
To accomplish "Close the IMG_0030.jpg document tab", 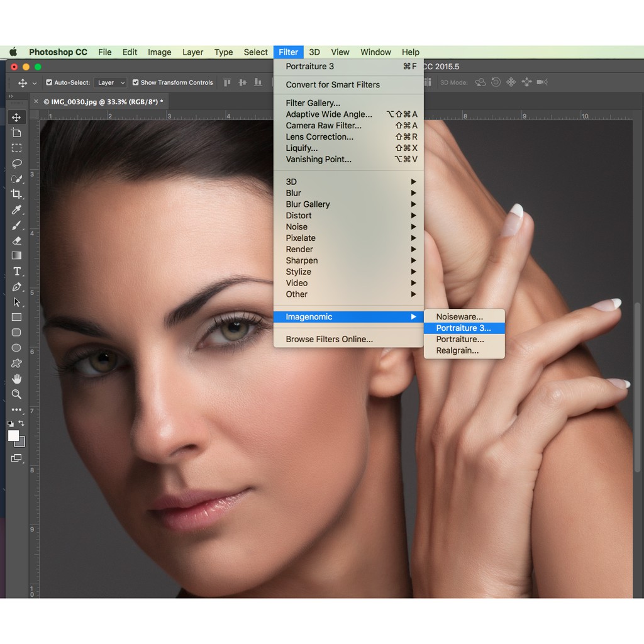I will click(36, 101).
